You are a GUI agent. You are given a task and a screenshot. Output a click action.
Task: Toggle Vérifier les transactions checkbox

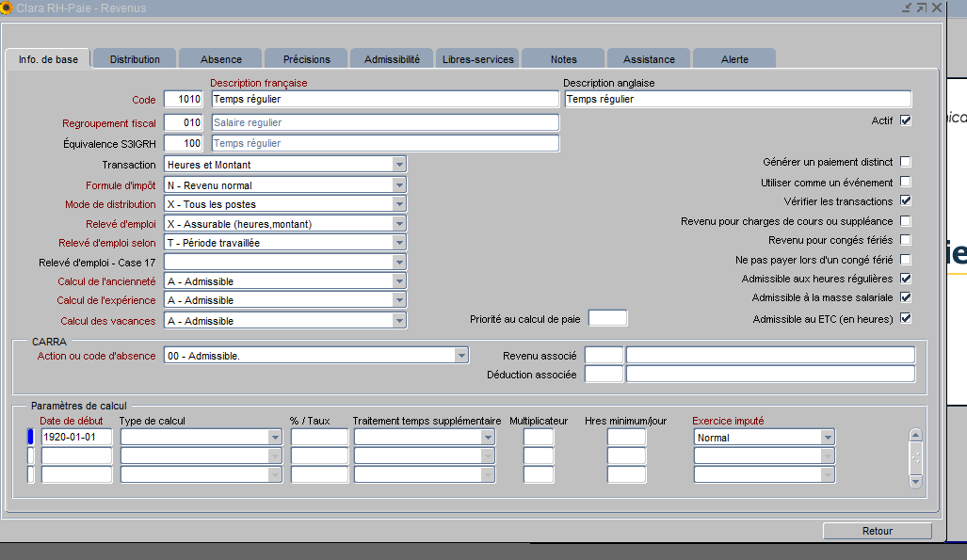[906, 201]
